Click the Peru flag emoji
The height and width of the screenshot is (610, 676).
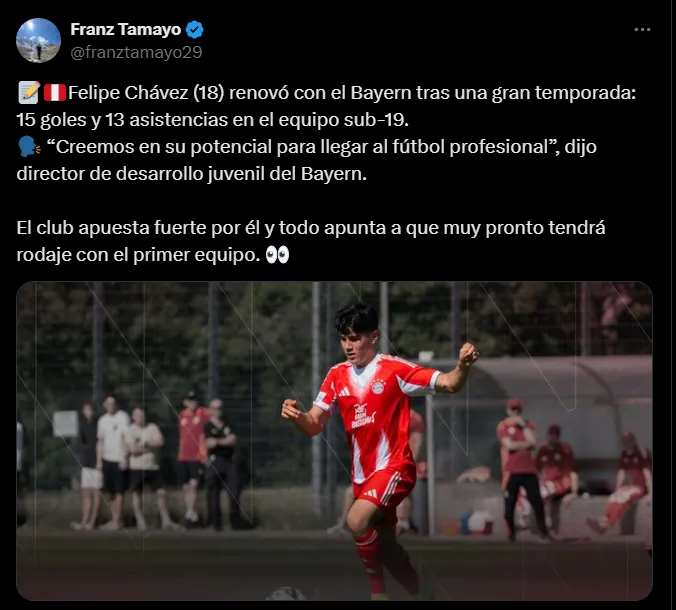click(x=55, y=93)
